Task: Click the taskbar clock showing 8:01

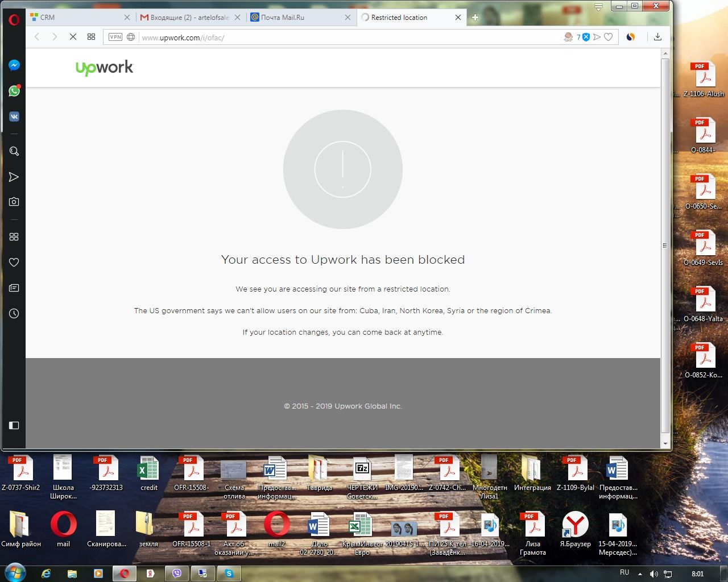Action: (x=698, y=573)
